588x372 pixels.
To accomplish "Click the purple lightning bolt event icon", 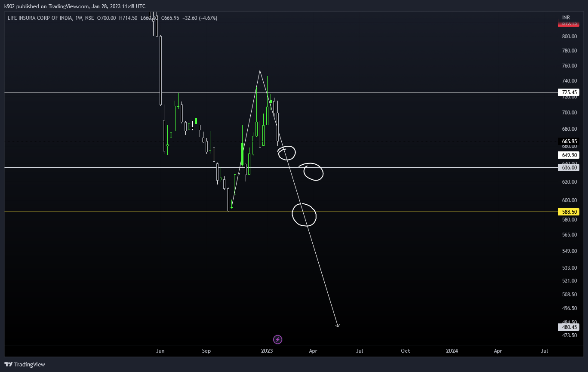I will 278,340.
